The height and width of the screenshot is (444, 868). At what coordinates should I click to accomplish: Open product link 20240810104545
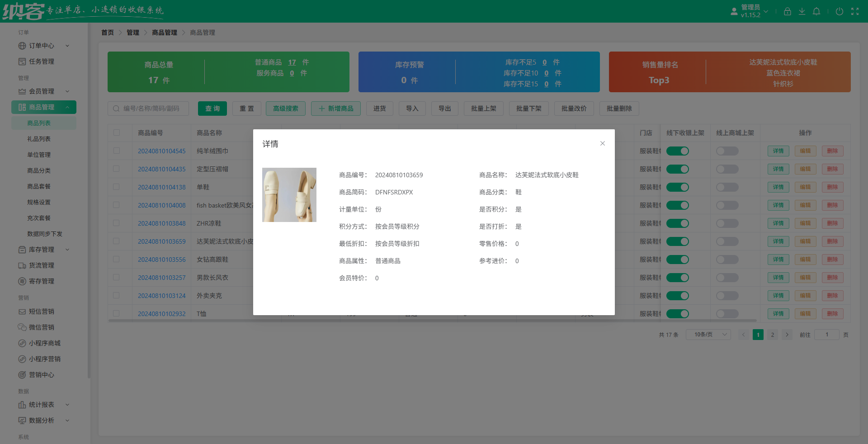click(161, 151)
